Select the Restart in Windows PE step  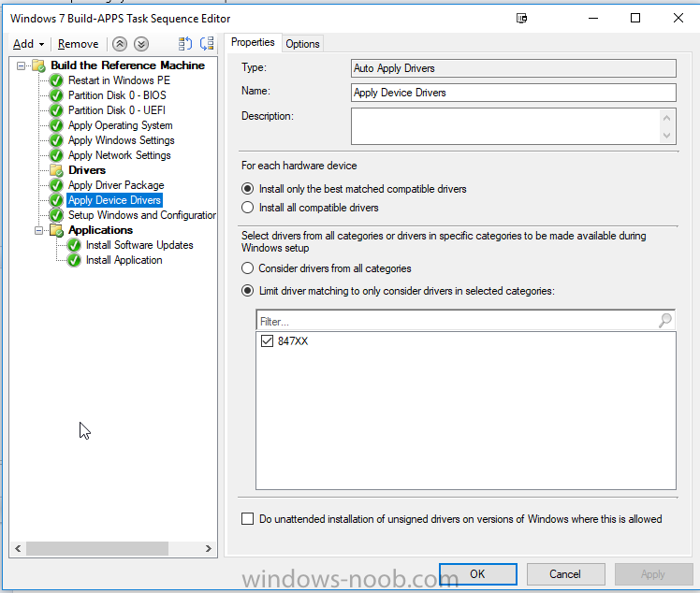(x=119, y=80)
